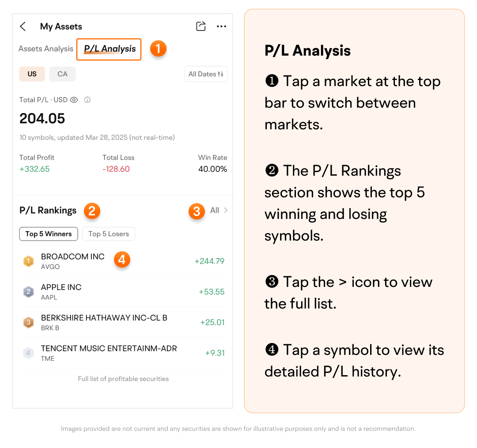Screen dimensions: 477x448
Task: Click the rank 4 badge icon
Action: pos(29,353)
